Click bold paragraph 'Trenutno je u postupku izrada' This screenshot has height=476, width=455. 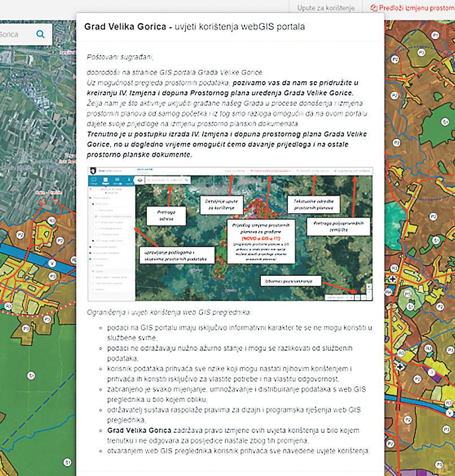click(227, 144)
